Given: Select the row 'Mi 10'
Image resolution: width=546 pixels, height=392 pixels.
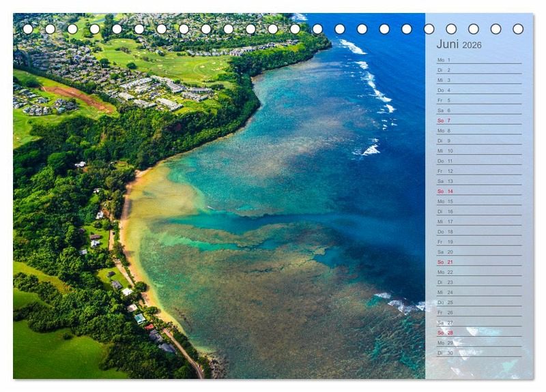Looking at the screenshot, I should (x=479, y=151).
